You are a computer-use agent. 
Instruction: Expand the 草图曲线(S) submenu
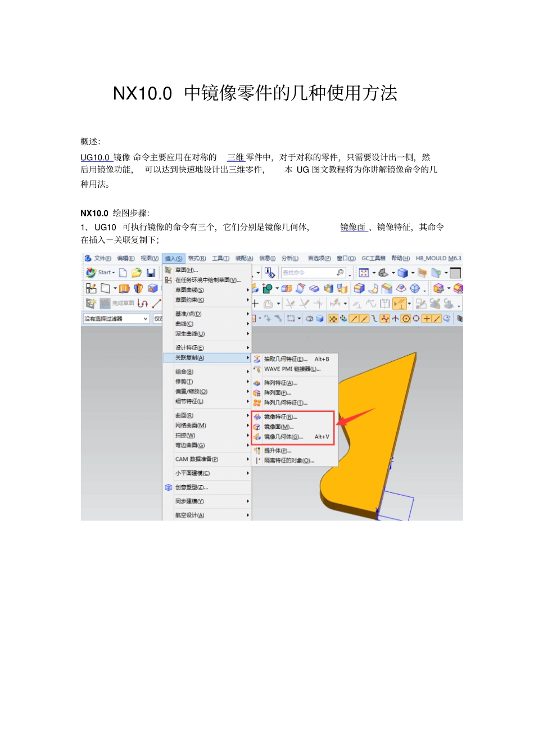tap(207, 290)
